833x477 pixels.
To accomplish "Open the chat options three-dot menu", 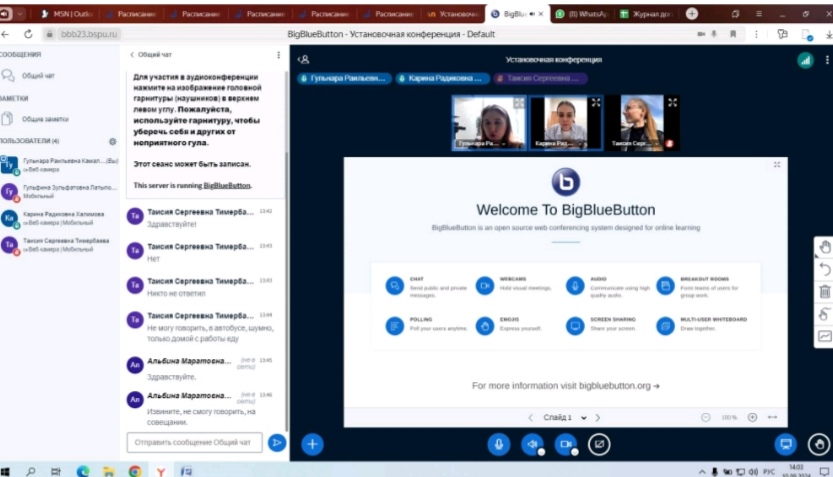I will [278, 55].
